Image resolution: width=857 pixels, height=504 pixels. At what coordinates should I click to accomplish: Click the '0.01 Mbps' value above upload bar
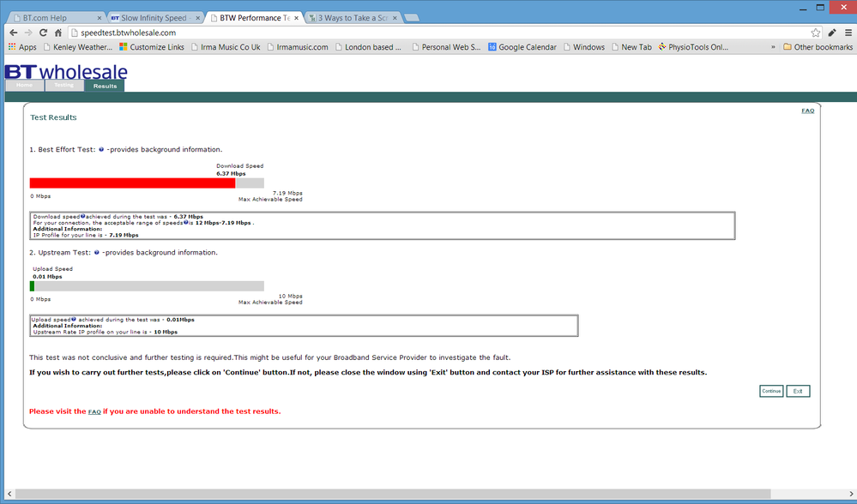coord(47,277)
